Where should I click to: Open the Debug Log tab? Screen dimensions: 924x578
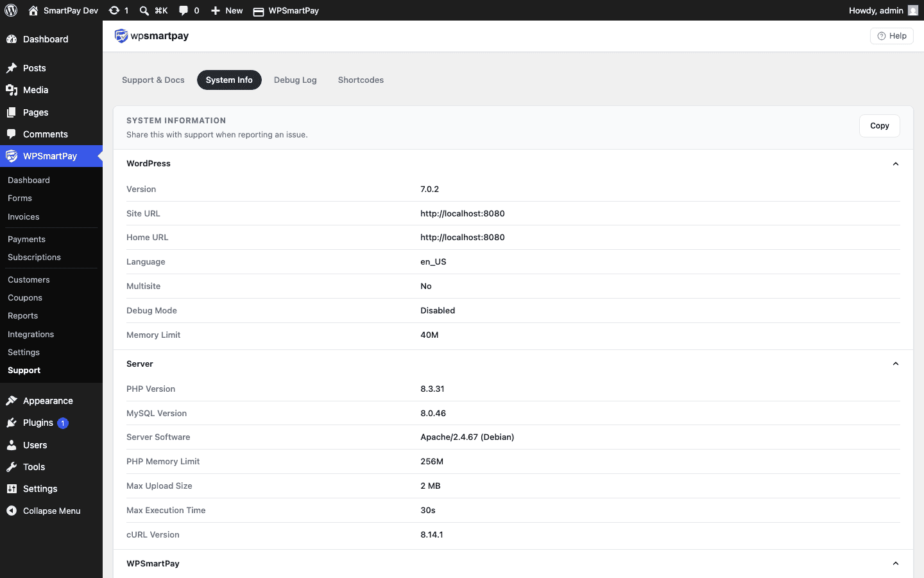click(x=295, y=80)
